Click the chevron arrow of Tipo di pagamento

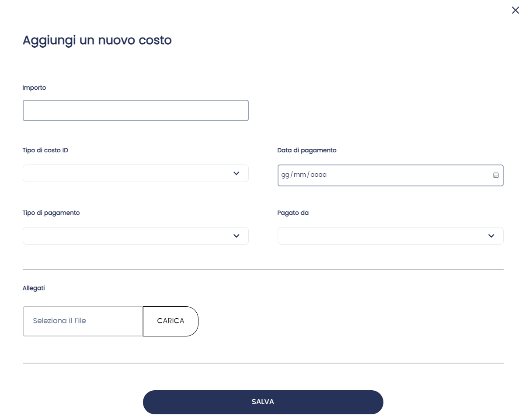pyautogui.click(x=237, y=236)
